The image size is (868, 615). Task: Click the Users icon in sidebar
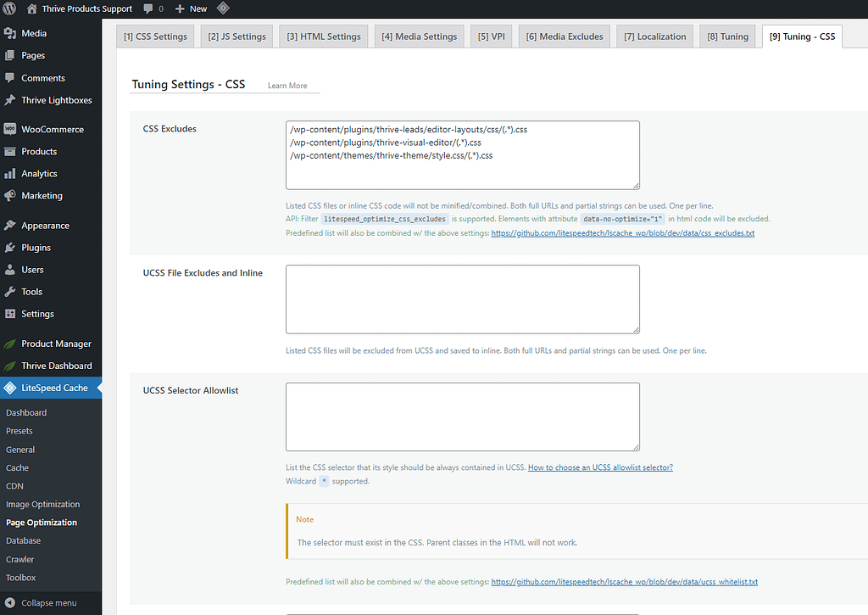(x=10, y=270)
